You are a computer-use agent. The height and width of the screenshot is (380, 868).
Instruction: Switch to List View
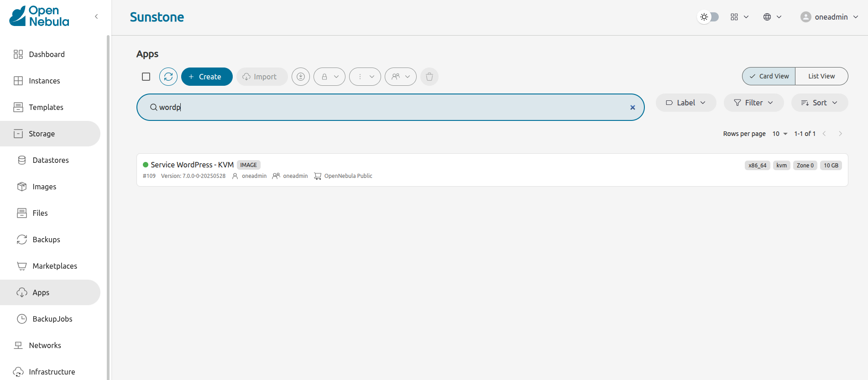(821, 76)
